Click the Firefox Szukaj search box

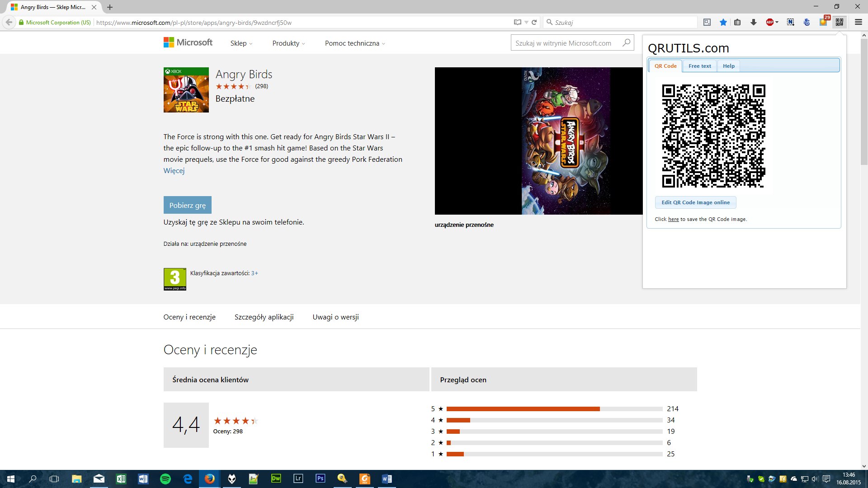point(620,22)
